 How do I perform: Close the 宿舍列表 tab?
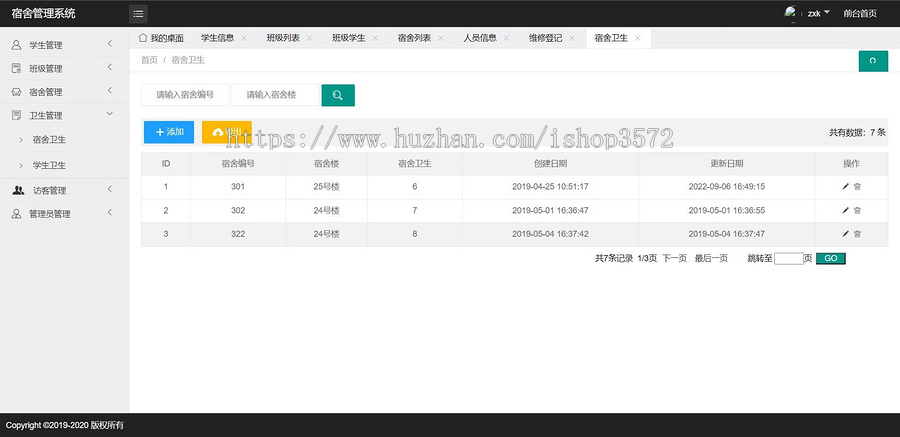[x=441, y=38]
